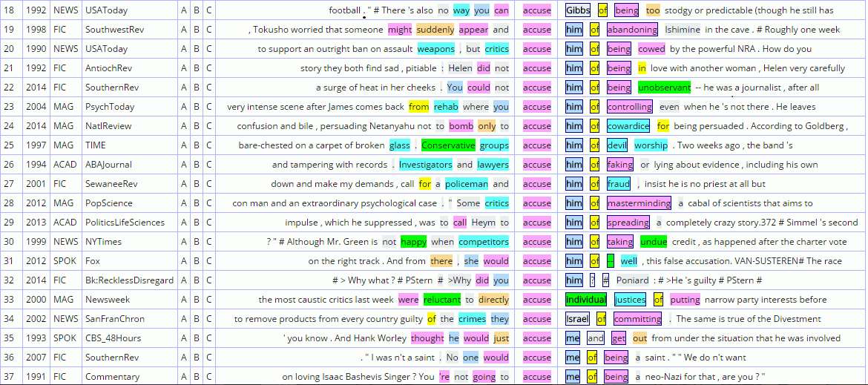Select the green highlighted word 'unobservant'
Viewport: 868px width, 385px height.
[x=665, y=88]
